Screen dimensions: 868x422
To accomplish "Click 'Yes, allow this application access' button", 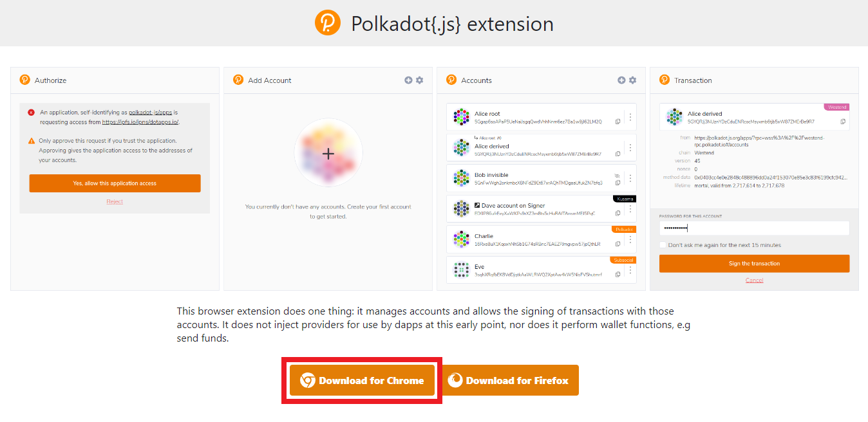I will pyautogui.click(x=115, y=183).
